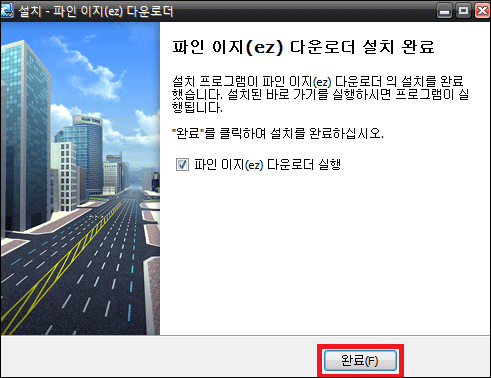
Task: Uncheck the 파인 이지(ez) 다운로더 실행 checkbox
Action: click(182, 165)
